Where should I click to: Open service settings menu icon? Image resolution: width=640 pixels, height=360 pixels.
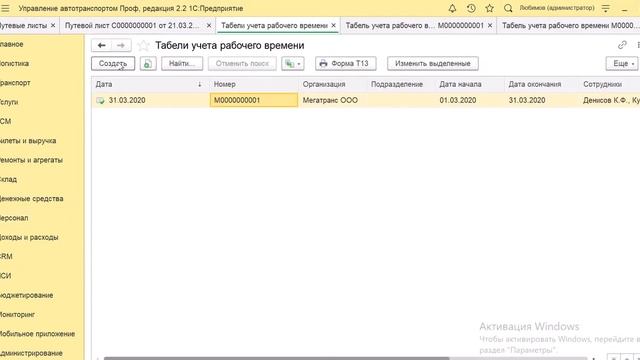tap(606, 8)
